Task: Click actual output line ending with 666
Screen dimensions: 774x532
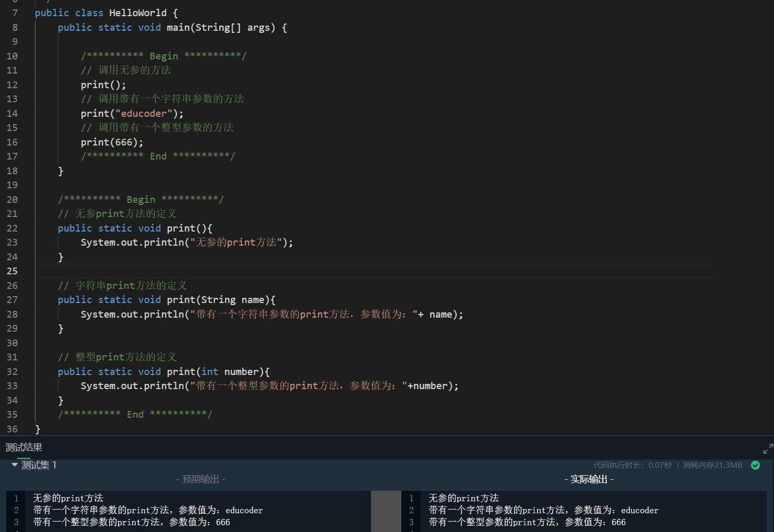Action: click(527, 522)
